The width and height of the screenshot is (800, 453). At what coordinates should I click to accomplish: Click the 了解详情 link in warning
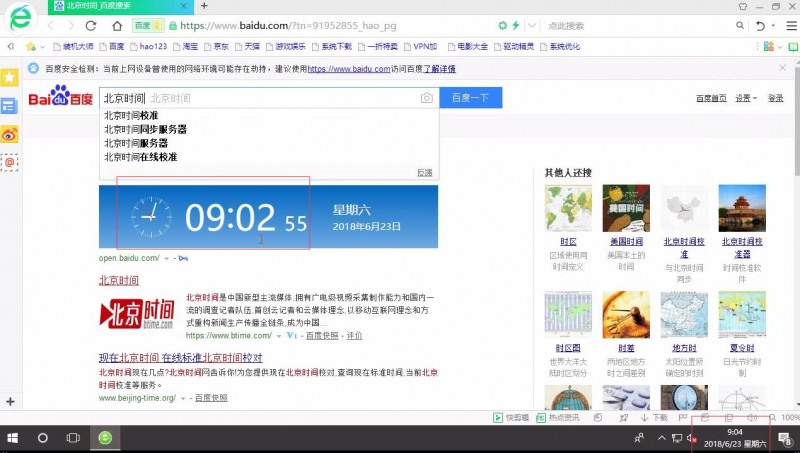[x=439, y=69]
